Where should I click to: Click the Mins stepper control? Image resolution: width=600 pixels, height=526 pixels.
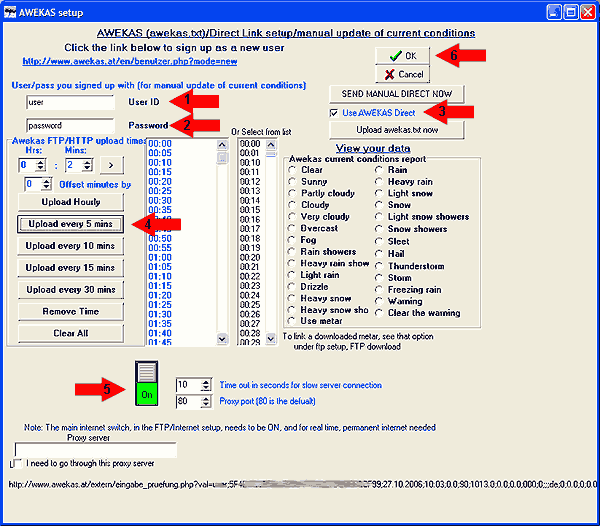(x=88, y=165)
